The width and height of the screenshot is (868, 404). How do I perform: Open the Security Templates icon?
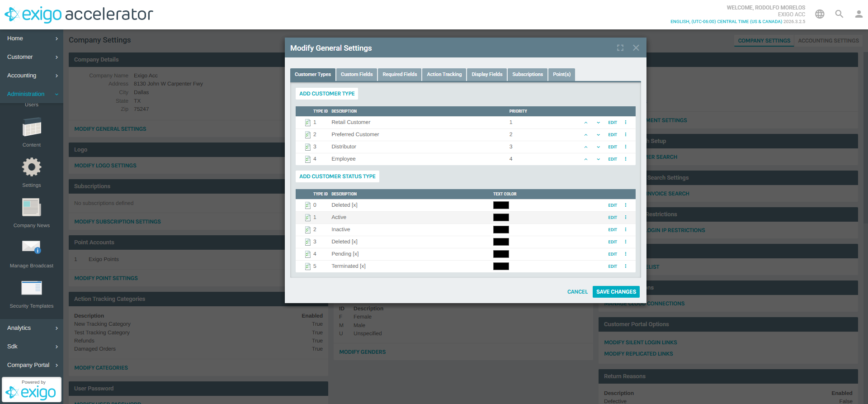pos(32,288)
